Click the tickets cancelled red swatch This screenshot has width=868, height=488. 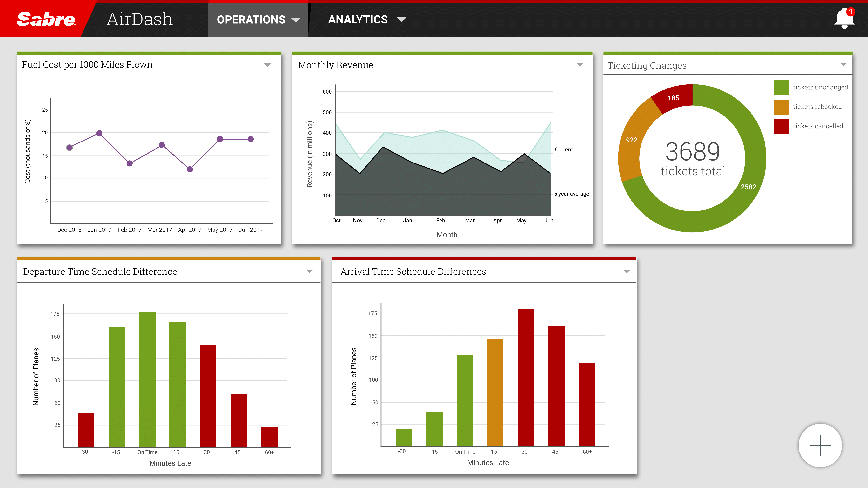tap(781, 127)
